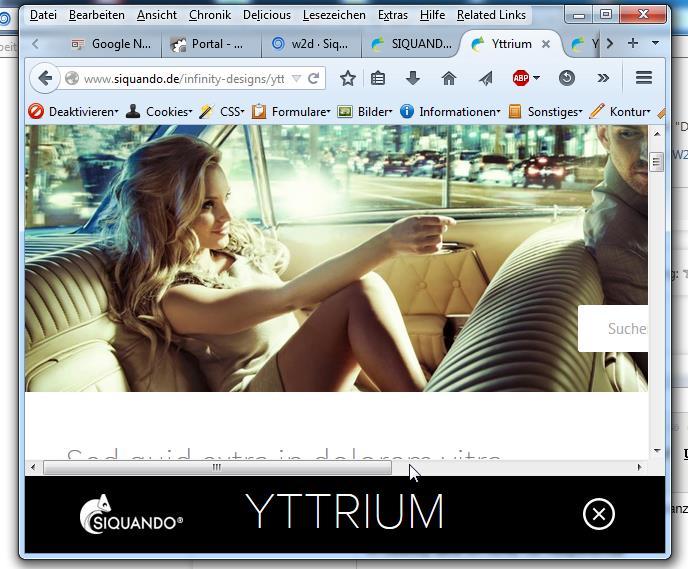
Task: Click the Kontur pencil icon
Action: pyautogui.click(x=596, y=111)
